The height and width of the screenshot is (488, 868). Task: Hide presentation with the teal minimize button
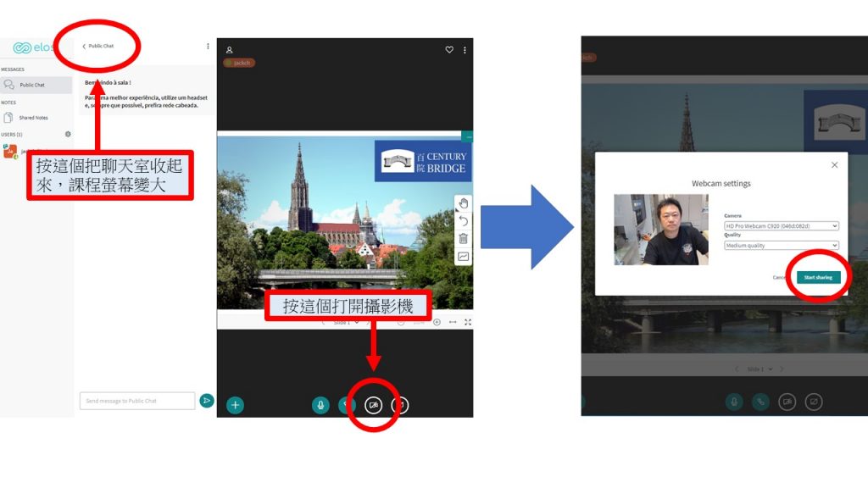tap(468, 136)
